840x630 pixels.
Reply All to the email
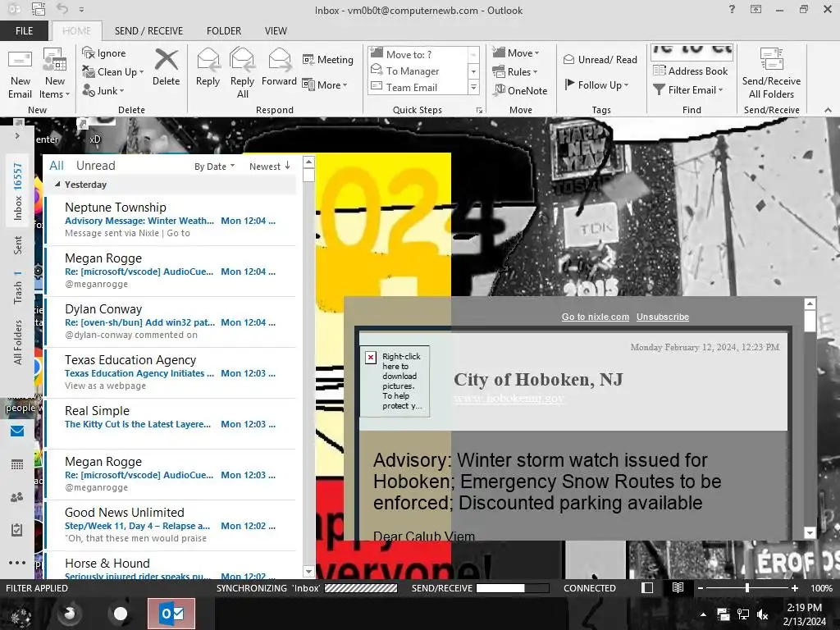242,73
